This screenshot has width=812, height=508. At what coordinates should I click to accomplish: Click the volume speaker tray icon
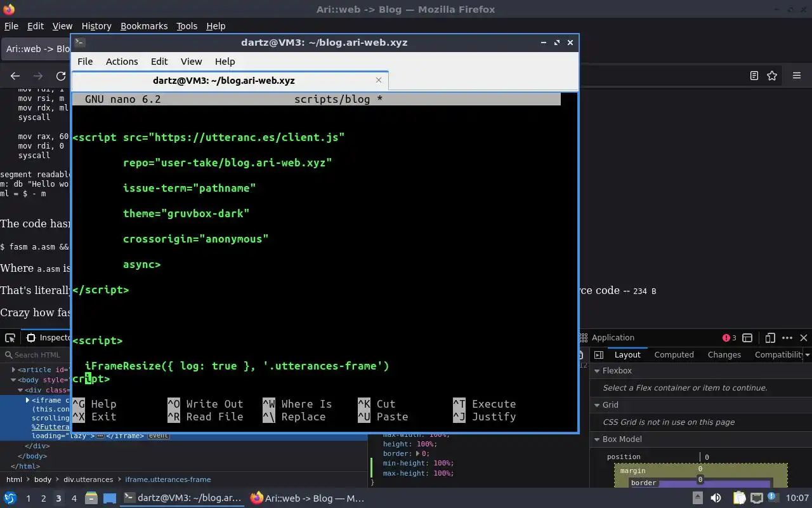pyautogui.click(x=716, y=498)
